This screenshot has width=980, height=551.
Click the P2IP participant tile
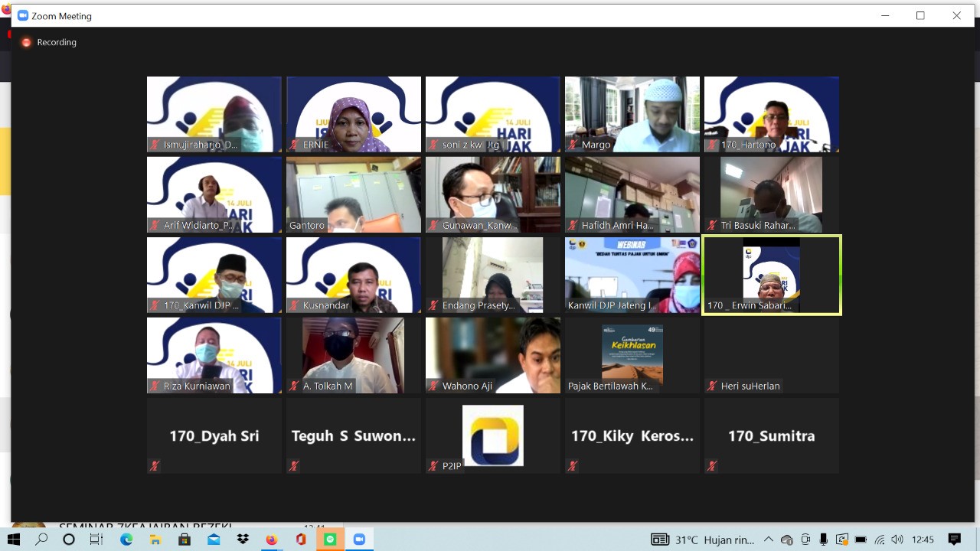[x=493, y=435]
